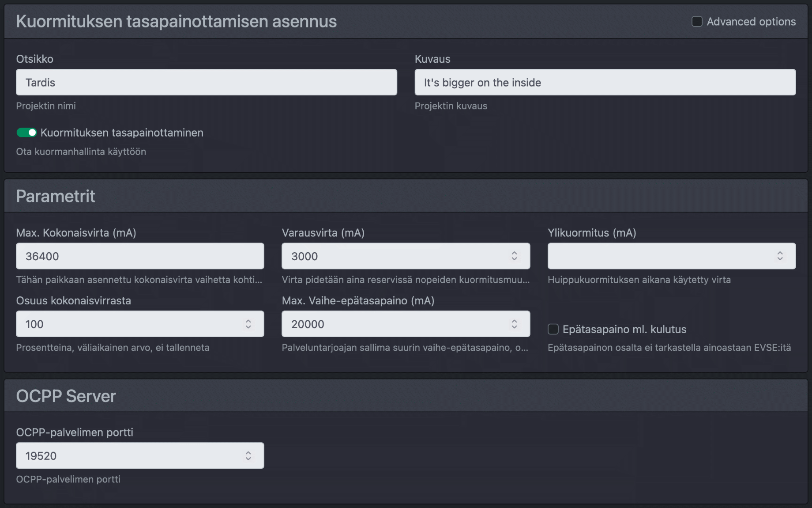Increase Ylikuormitus using its up arrow
The image size is (812, 508).
pyautogui.click(x=780, y=253)
